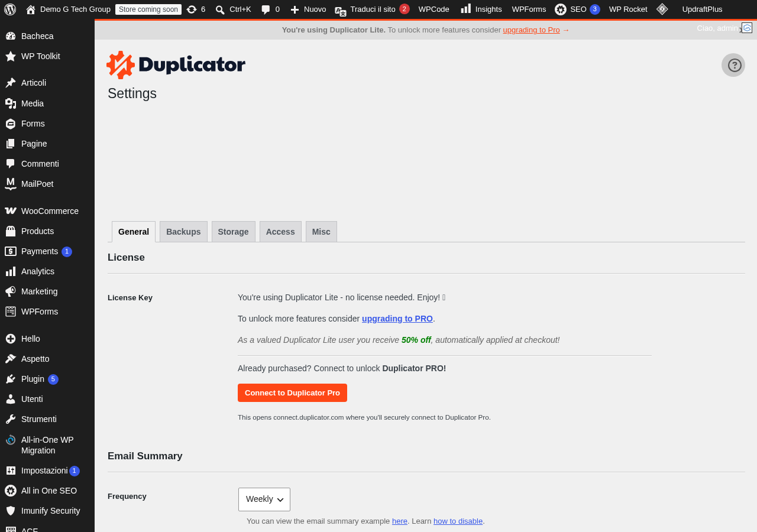The width and height of the screenshot is (757, 532).
Task: Click the Forms sidebar icon
Action: pos(11,124)
